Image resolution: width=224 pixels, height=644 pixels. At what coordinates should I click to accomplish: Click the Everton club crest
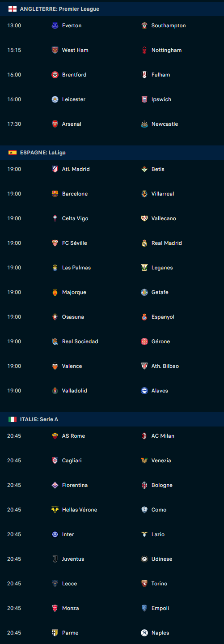pos(55,26)
